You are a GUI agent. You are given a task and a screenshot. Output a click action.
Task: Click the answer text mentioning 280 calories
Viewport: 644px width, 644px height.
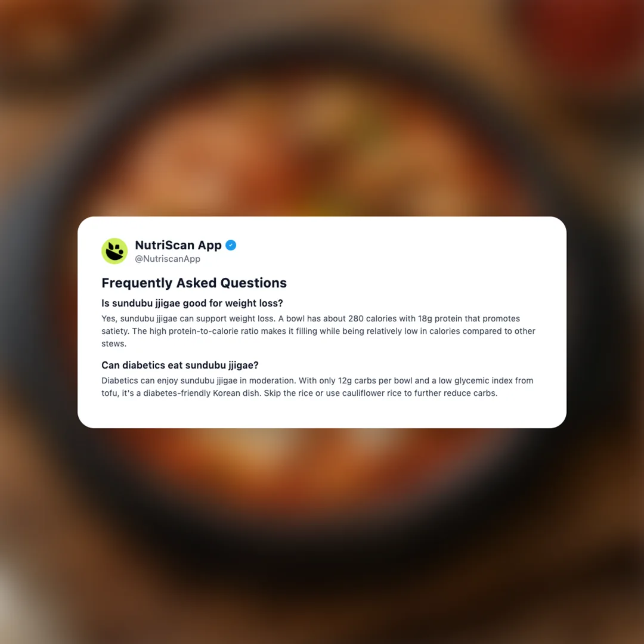click(311, 318)
